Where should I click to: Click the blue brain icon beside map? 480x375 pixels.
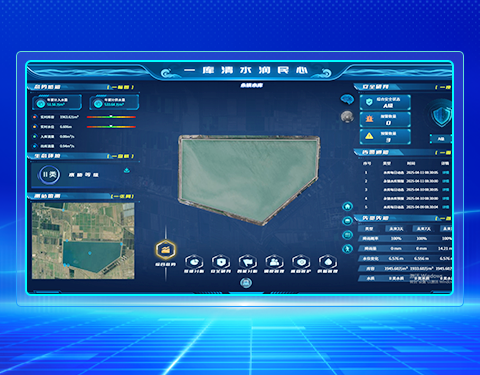pyautogui.click(x=347, y=99)
